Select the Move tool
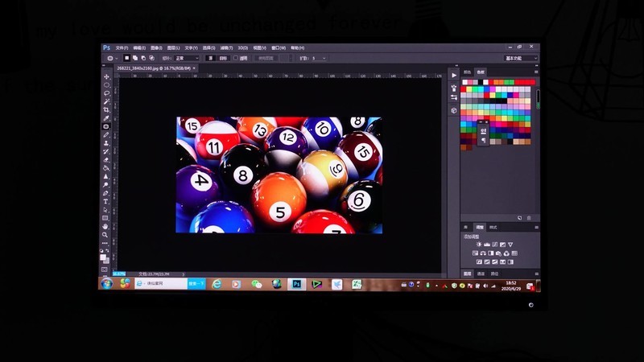Screen dimensions: 644x362 tap(106, 77)
